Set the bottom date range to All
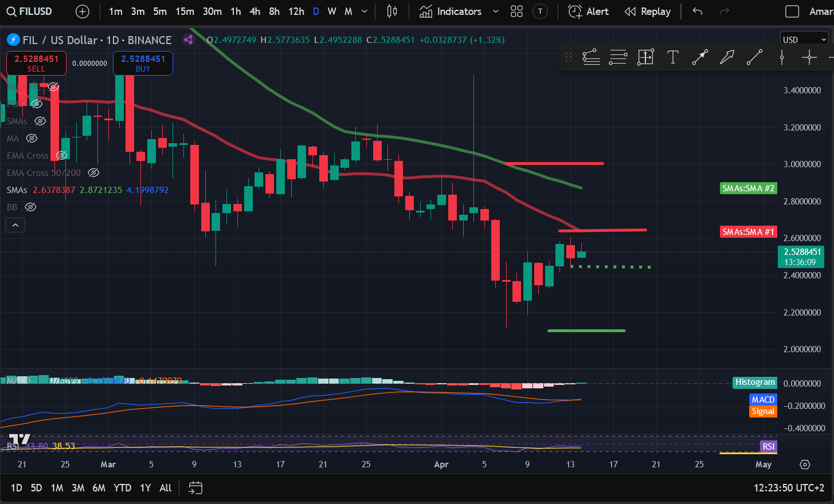Viewport: 834px width, 504px height. 166,488
